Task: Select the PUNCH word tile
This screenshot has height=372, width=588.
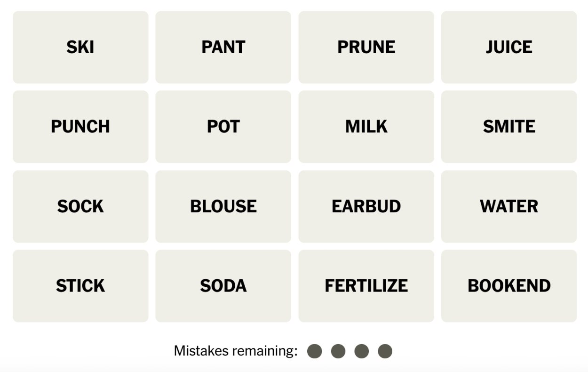Action: 80,127
